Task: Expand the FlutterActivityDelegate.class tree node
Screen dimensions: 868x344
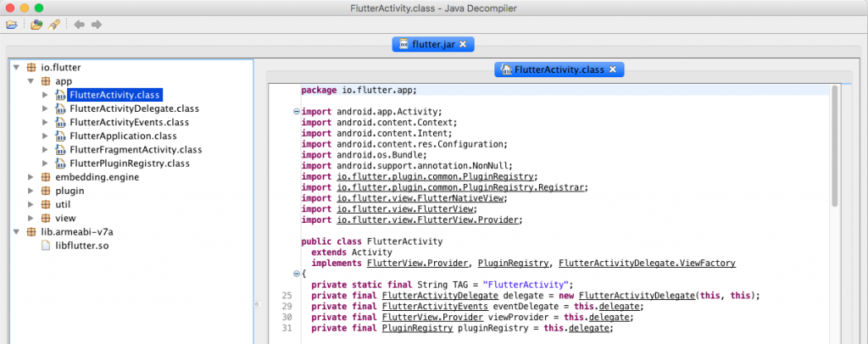Action: [x=45, y=108]
